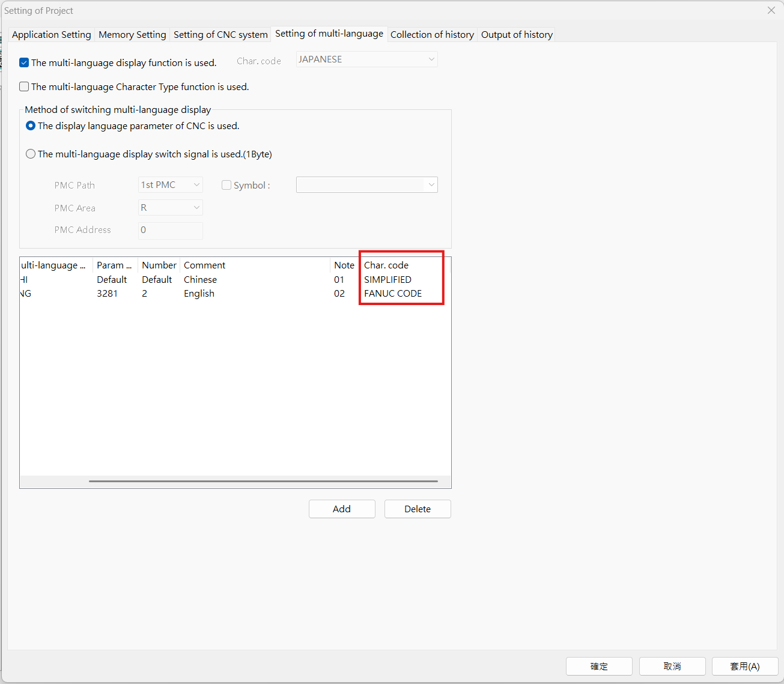Cancel the dialog with the 取消 button
The height and width of the screenshot is (684, 784).
pos(672,666)
